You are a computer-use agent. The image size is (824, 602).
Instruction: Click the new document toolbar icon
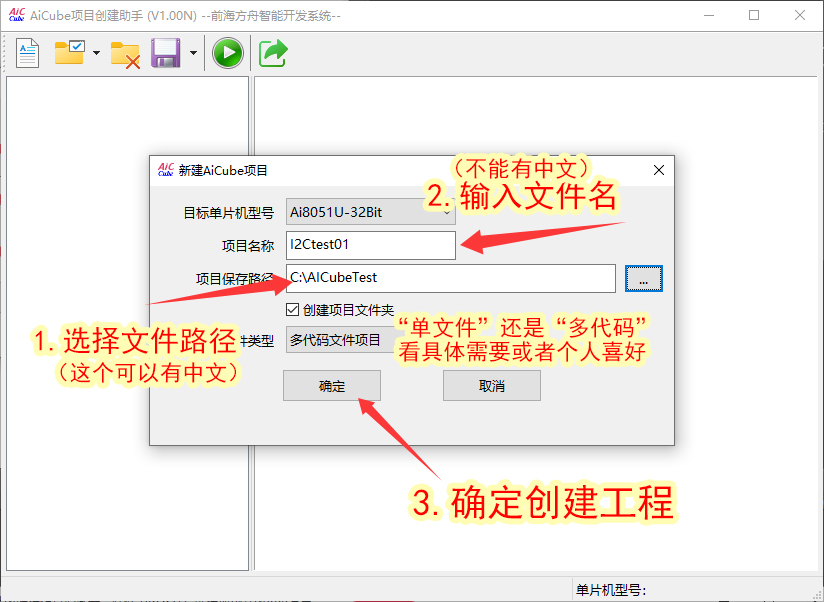point(27,53)
